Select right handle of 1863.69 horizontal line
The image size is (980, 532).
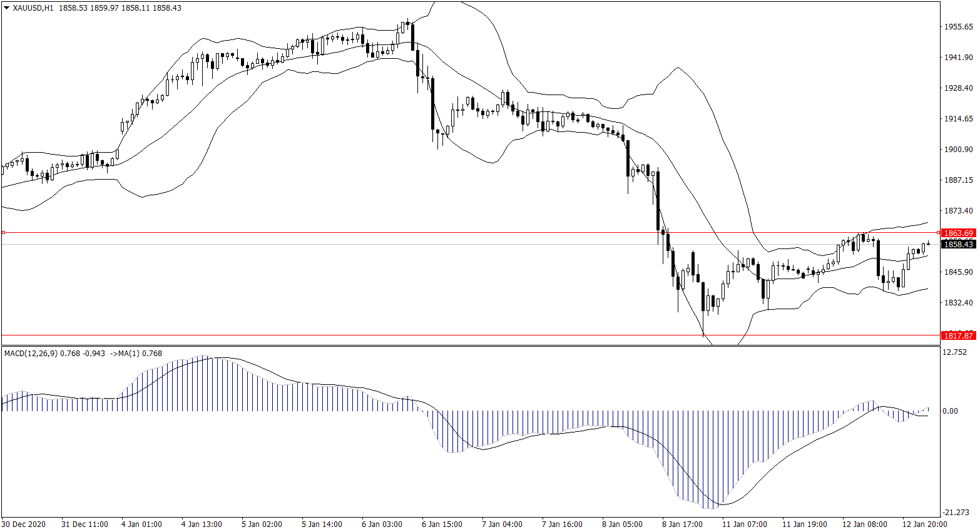point(937,232)
